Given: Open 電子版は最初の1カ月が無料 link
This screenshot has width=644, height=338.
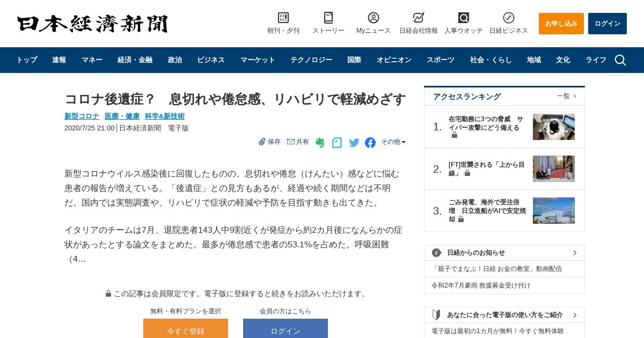Looking at the screenshot, I should click(x=497, y=331).
